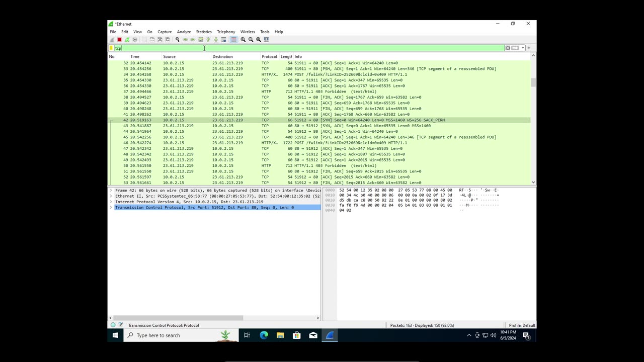Sort by the Protocol column header
Viewport: 644px width, 362px height.
[x=269, y=57]
